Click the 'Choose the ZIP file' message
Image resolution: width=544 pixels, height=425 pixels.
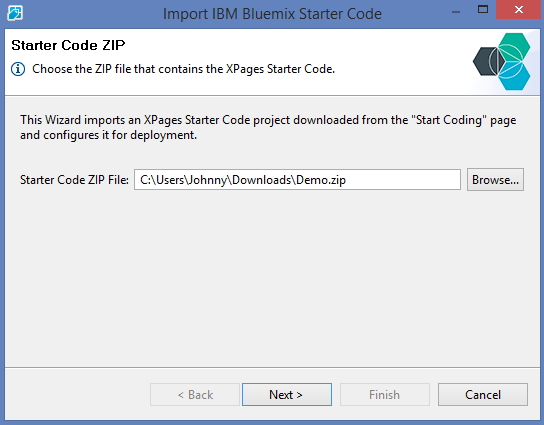tap(183, 69)
